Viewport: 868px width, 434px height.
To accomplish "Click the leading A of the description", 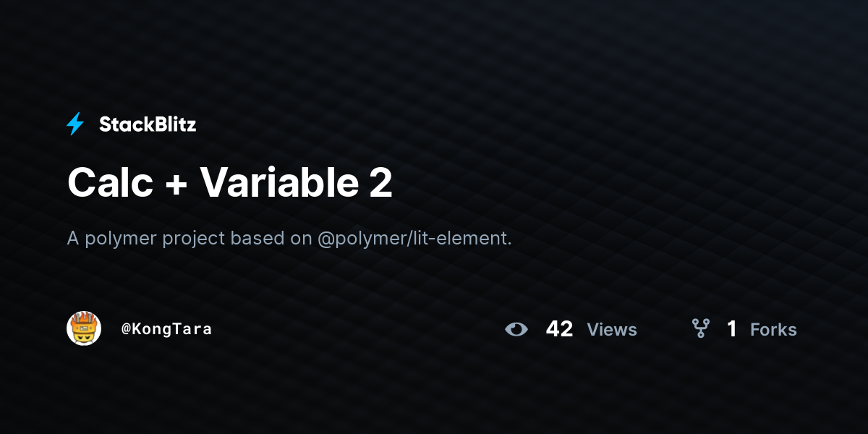I will 73,238.
